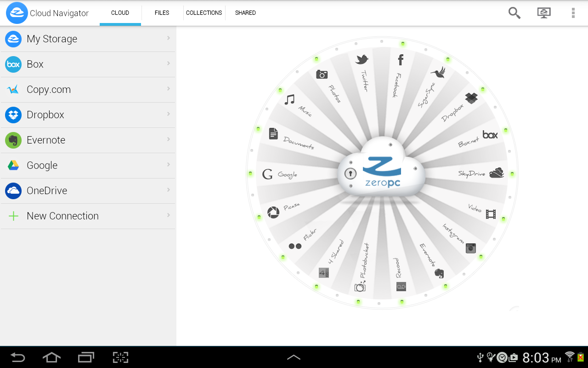This screenshot has height=368, width=588.
Task: Expand the Google sidebar row chevron
Action: [x=169, y=164]
